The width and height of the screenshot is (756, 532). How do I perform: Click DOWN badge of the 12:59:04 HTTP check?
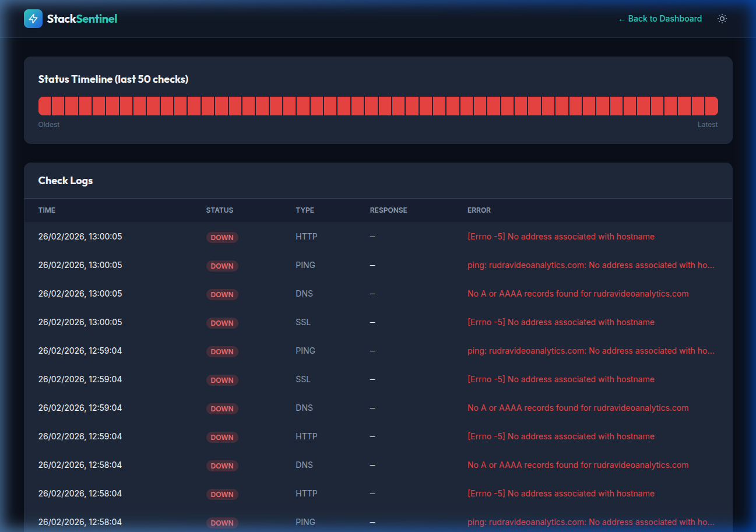pyautogui.click(x=222, y=438)
